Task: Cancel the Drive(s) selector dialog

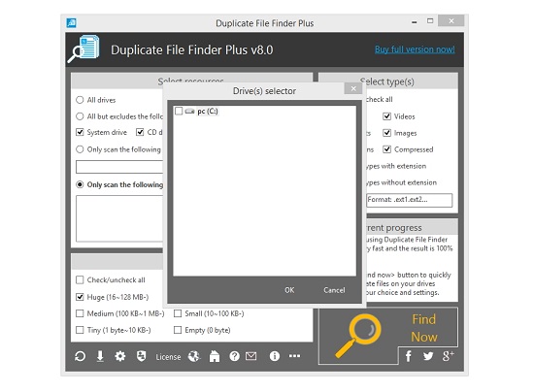Action: [x=334, y=290]
